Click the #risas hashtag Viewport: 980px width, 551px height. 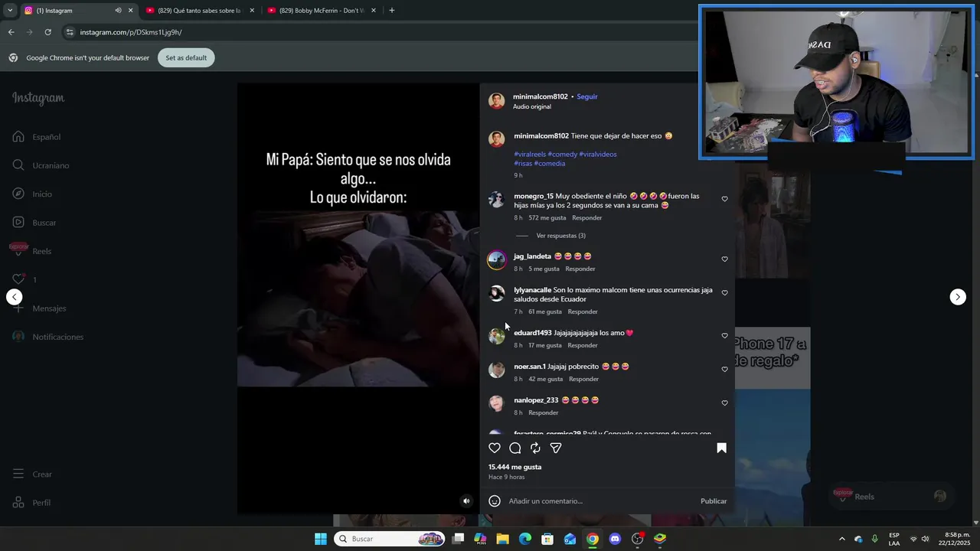point(523,164)
